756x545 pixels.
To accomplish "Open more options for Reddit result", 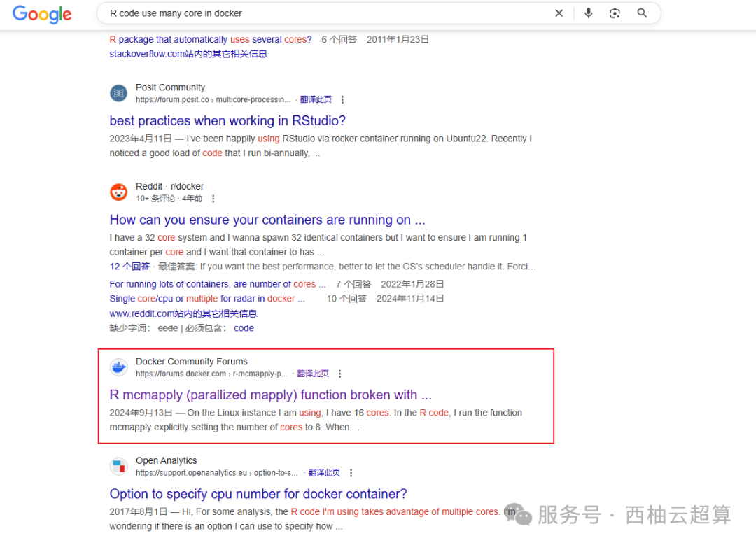I will point(213,199).
